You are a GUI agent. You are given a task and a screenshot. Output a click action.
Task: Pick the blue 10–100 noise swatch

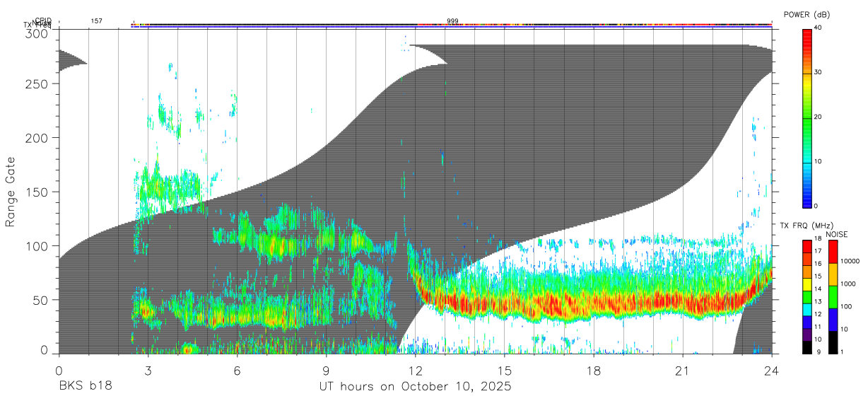833,319
